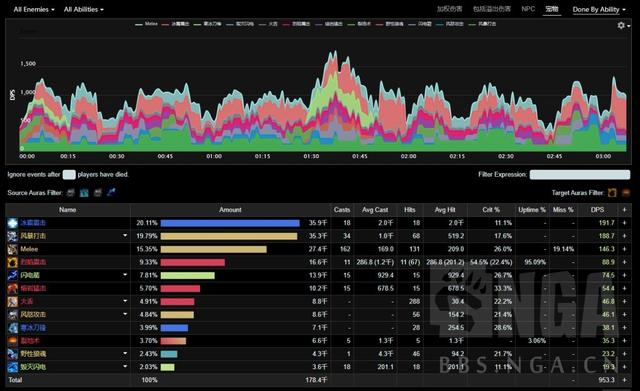Toggle the Melee series in the chart legend
The width and height of the screenshot is (640, 391).
tap(147, 24)
